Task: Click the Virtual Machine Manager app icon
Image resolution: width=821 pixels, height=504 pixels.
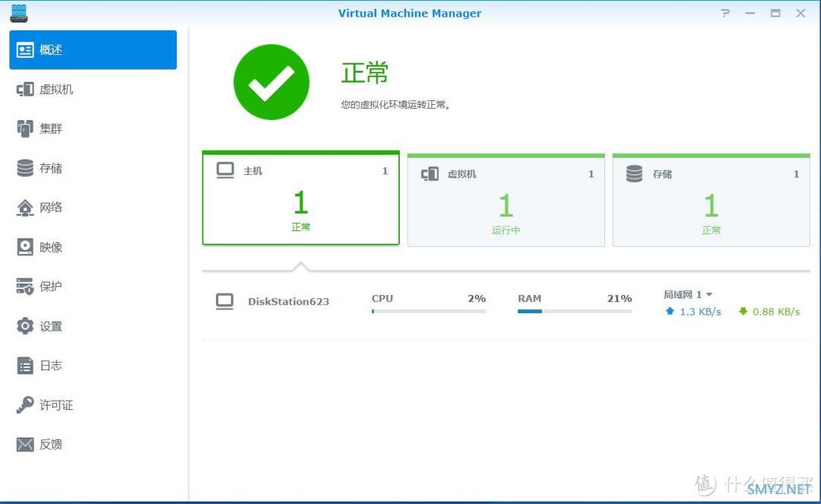Action: [19, 13]
